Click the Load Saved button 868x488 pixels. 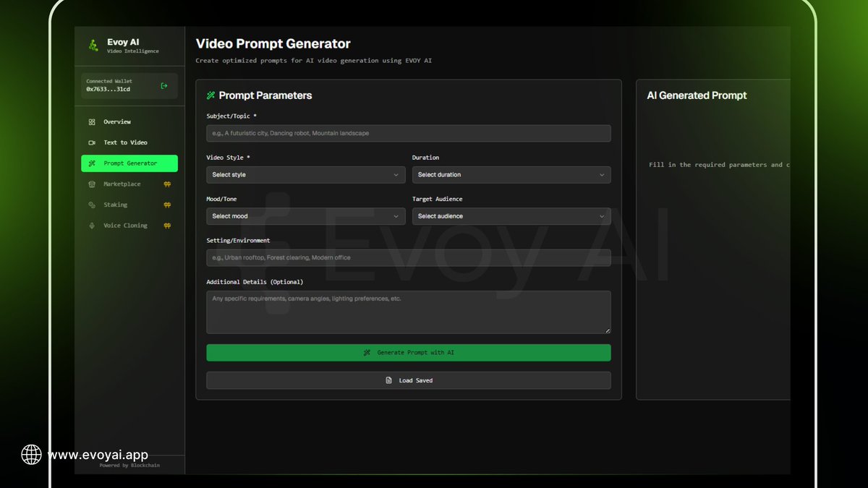coord(409,380)
